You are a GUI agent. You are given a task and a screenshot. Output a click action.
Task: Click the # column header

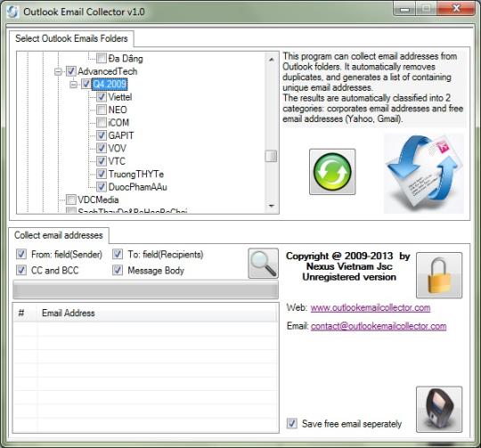[x=26, y=314]
